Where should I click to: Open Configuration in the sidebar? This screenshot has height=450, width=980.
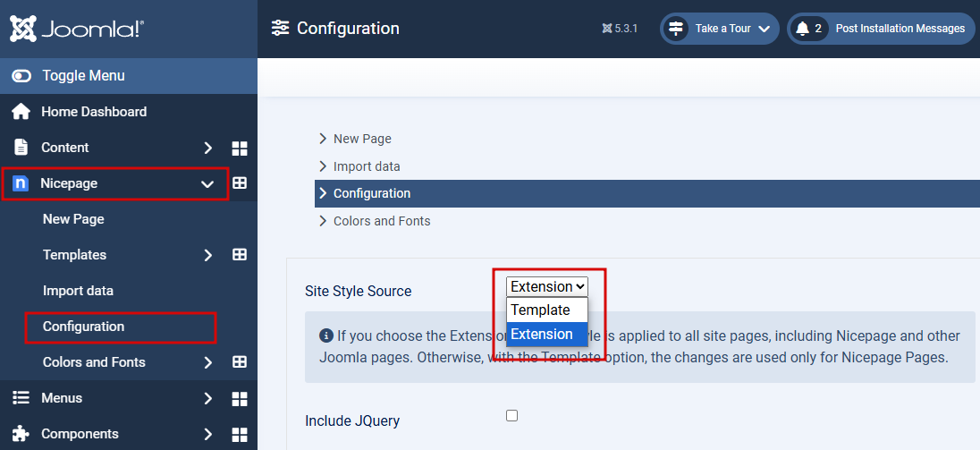click(83, 327)
